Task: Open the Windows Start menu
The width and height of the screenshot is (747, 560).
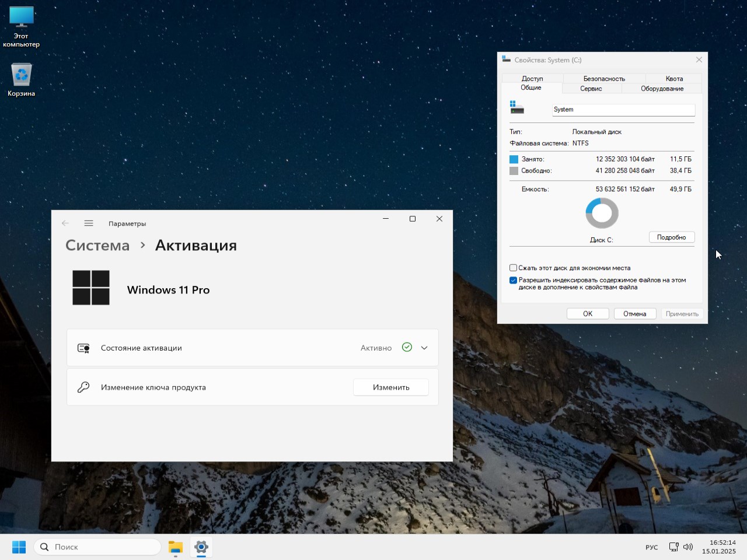Action: (19, 547)
